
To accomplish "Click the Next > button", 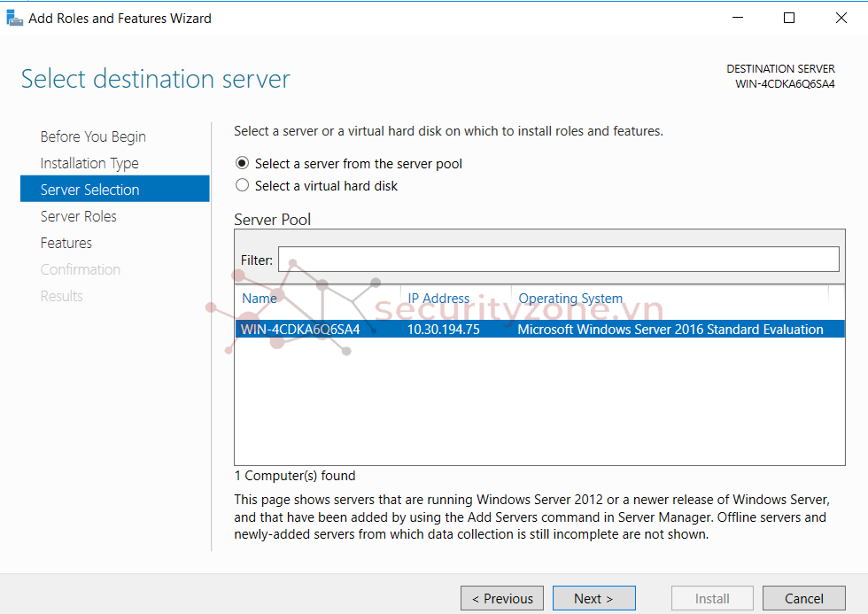I will pyautogui.click(x=594, y=599).
